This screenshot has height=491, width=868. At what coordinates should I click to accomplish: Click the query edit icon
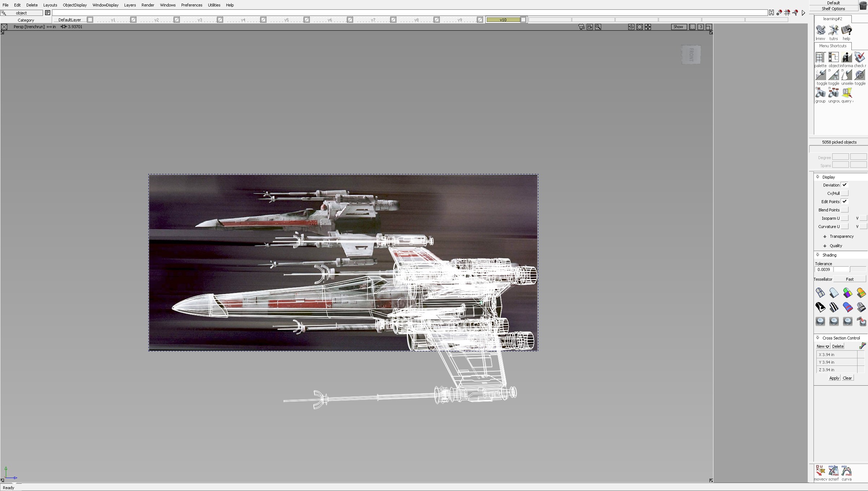pos(847,93)
